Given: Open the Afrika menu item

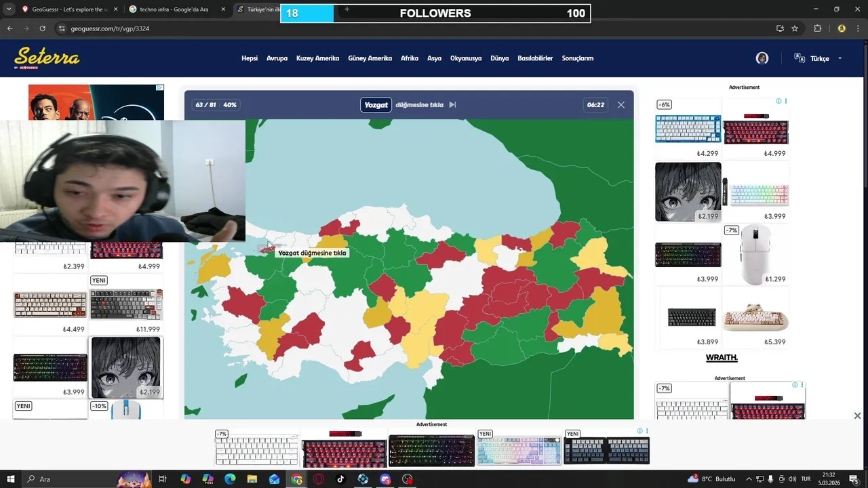Looking at the screenshot, I should [410, 58].
